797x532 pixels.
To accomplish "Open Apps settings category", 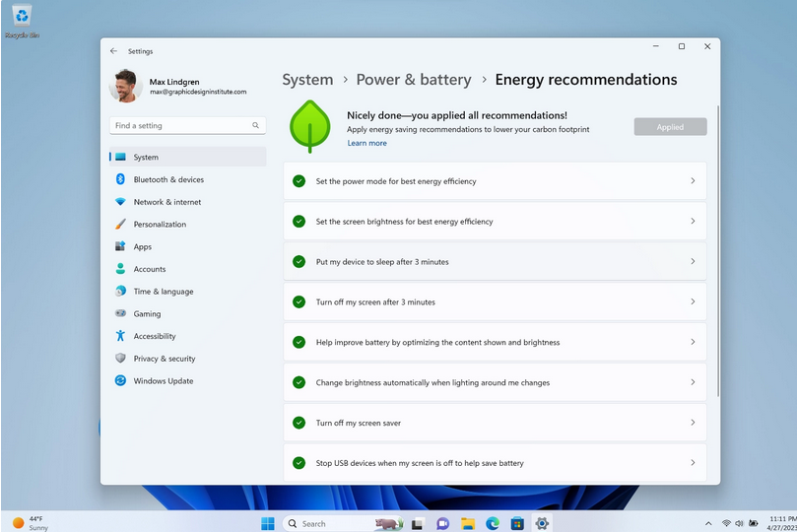I will (x=187, y=246).
